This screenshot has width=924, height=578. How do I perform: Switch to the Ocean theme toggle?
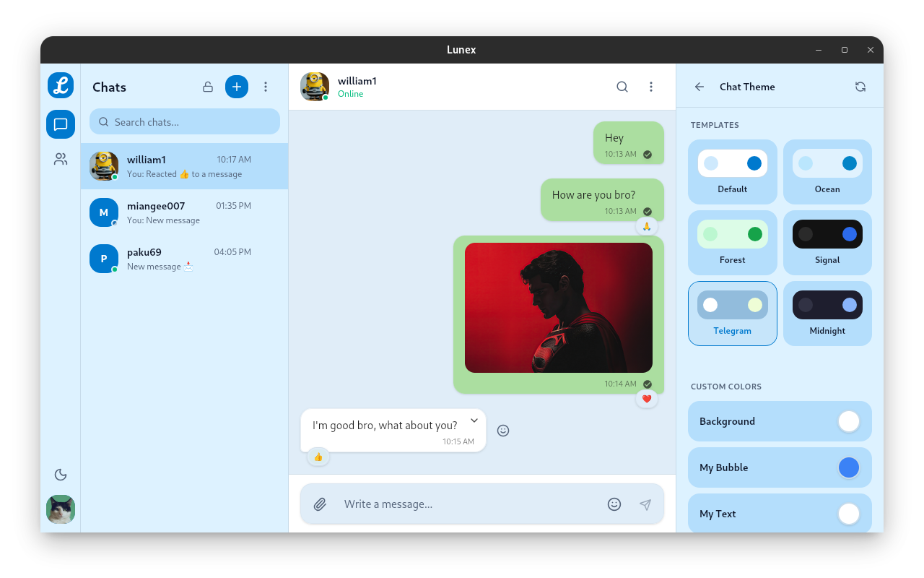[827, 163]
